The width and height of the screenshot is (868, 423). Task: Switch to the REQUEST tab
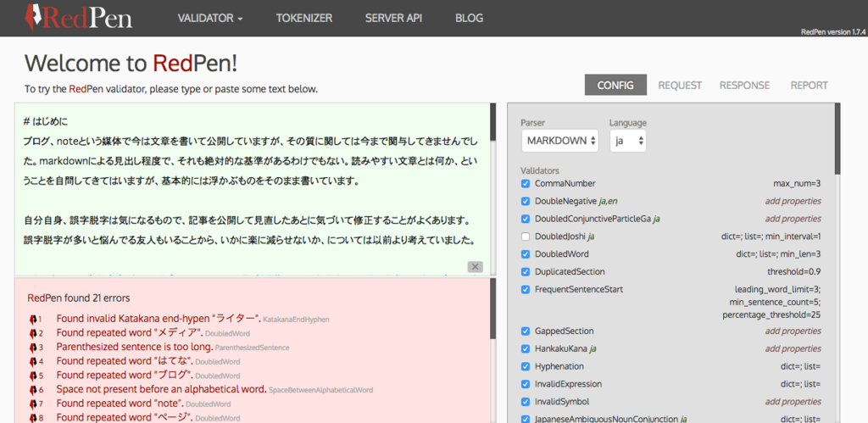[680, 86]
